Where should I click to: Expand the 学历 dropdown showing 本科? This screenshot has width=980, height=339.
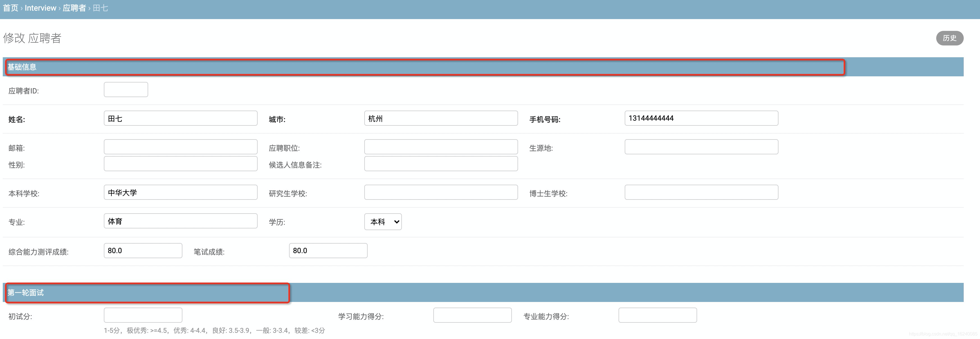click(383, 222)
